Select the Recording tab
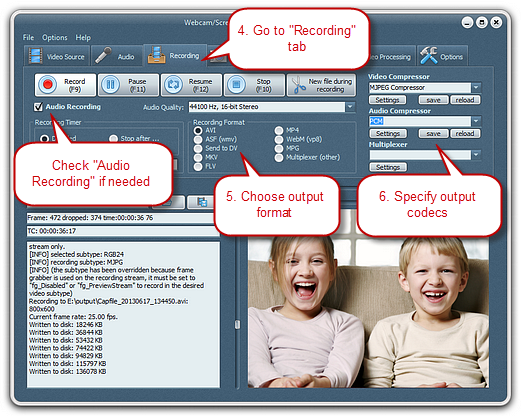521x416 pixels. [175, 55]
